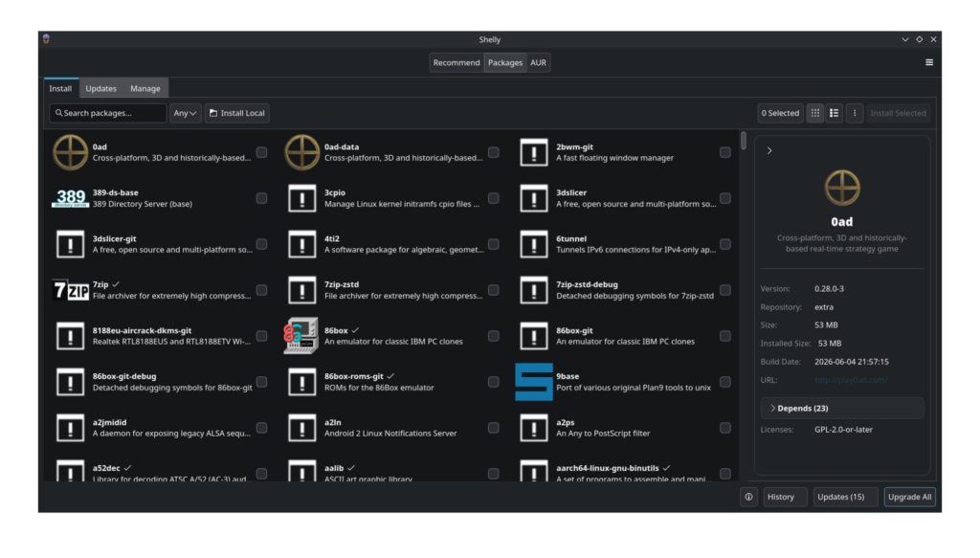This screenshot has height=558, width=980.
Task: Click the Install Local button
Action: (237, 113)
